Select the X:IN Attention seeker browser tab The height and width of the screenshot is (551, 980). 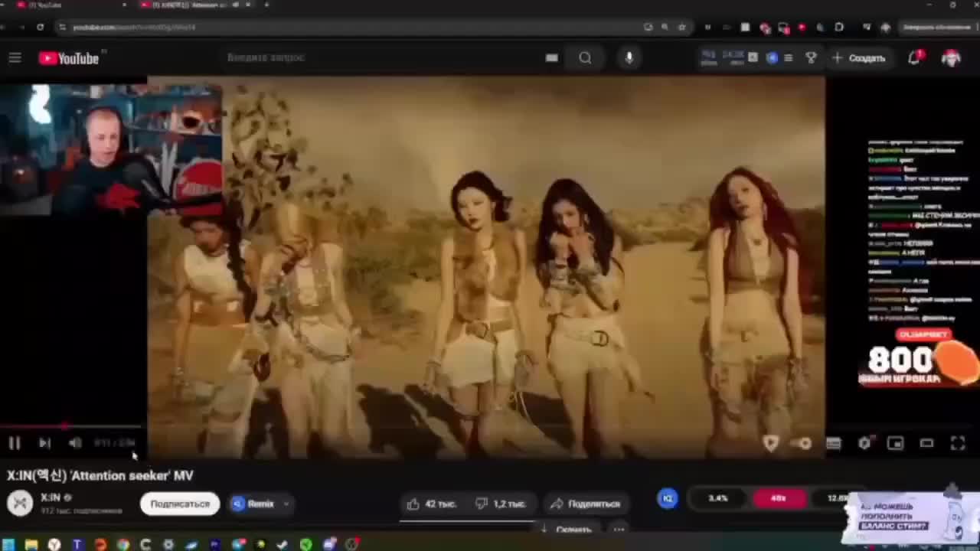click(x=193, y=5)
